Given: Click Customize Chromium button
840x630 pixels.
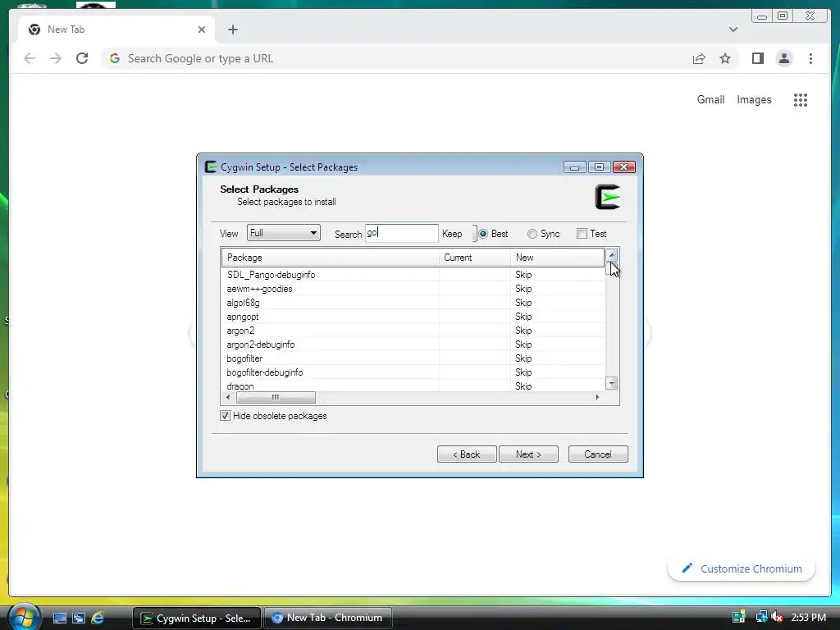Looking at the screenshot, I should pos(742,568).
